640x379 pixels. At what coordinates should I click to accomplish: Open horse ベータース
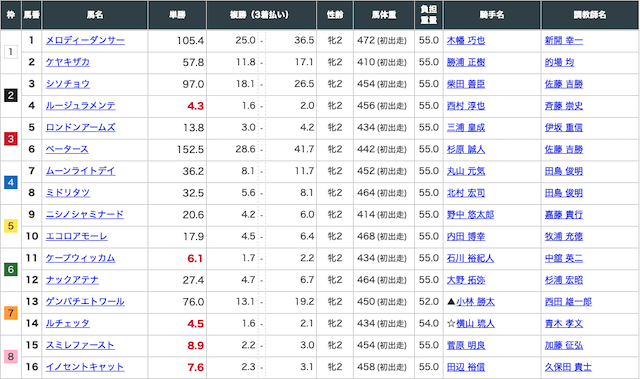[67, 149]
